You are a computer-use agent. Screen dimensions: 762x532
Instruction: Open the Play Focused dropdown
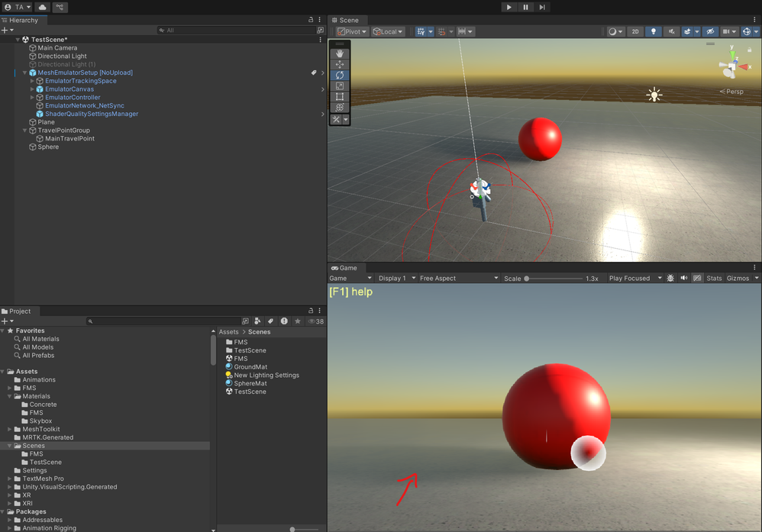click(x=634, y=279)
